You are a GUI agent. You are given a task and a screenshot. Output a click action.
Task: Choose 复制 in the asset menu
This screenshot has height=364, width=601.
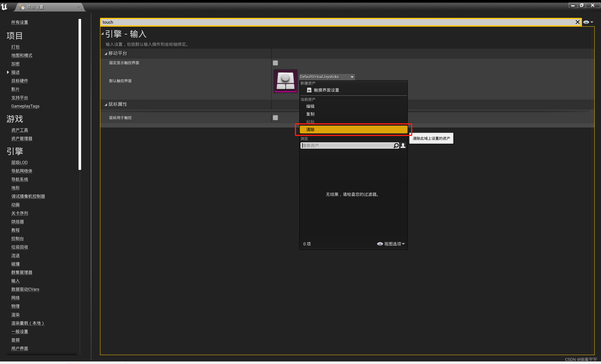pyautogui.click(x=310, y=114)
